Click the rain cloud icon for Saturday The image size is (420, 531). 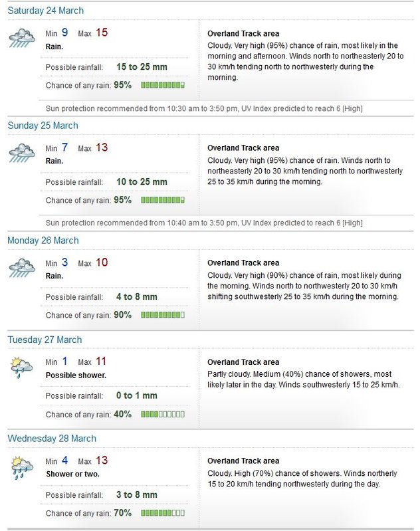click(x=22, y=39)
